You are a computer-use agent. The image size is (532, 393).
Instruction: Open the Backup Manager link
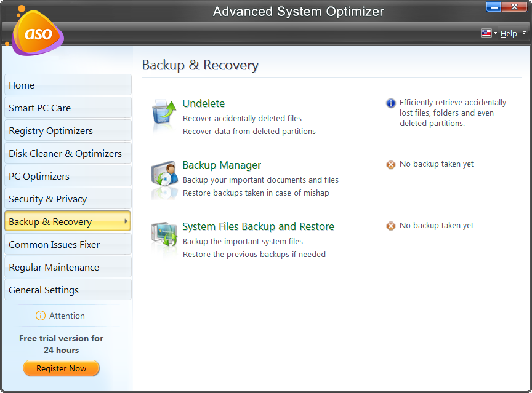pyautogui.click(x=222, y=165)
